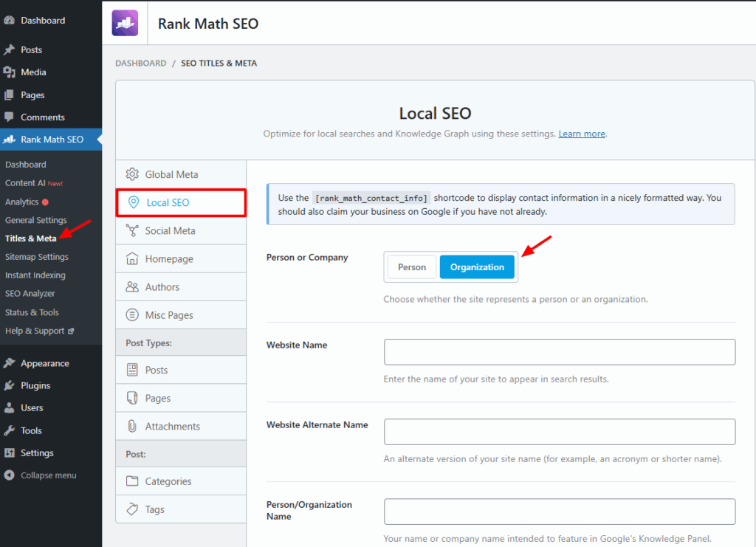
Task: Click Collapse menu text
Action: pos(48,475)
